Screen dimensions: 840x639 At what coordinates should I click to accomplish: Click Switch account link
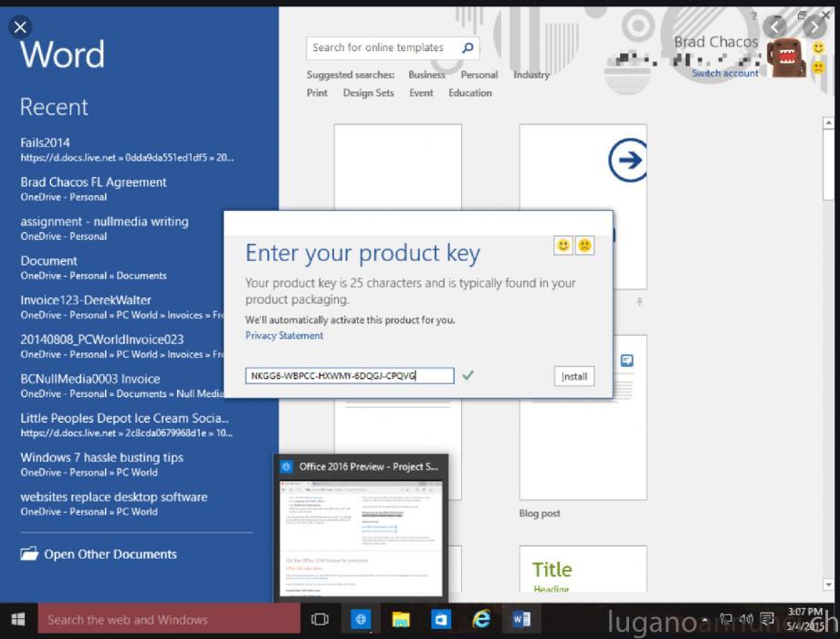(x=725, y=73)
